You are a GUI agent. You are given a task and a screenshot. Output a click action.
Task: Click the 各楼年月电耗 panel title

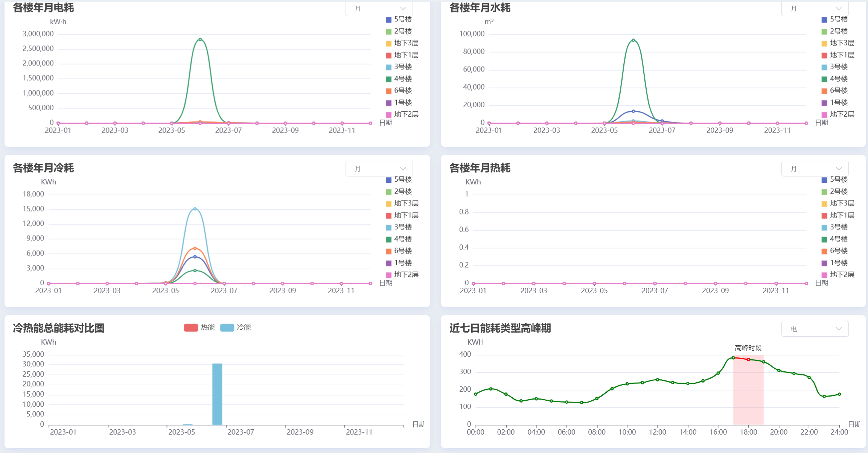(x=43, y=8)
